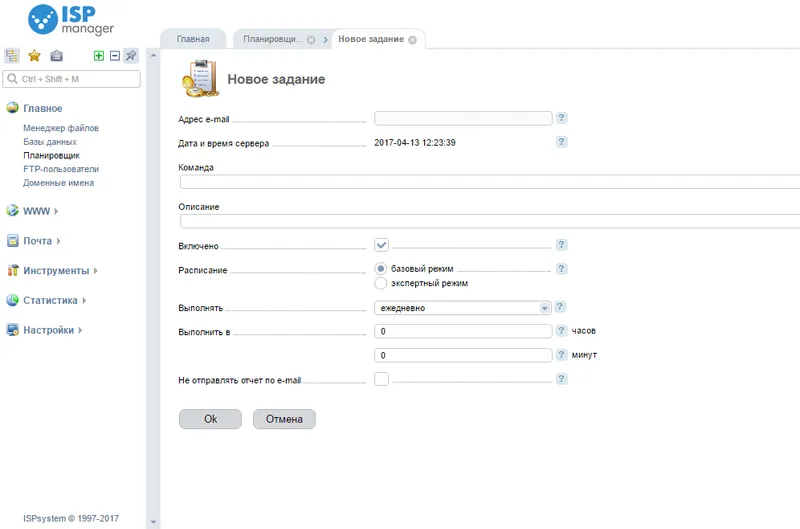This screenshot has width=800, height=529.
Task: Switch to the Главная tab
Action: pos(193,39)
